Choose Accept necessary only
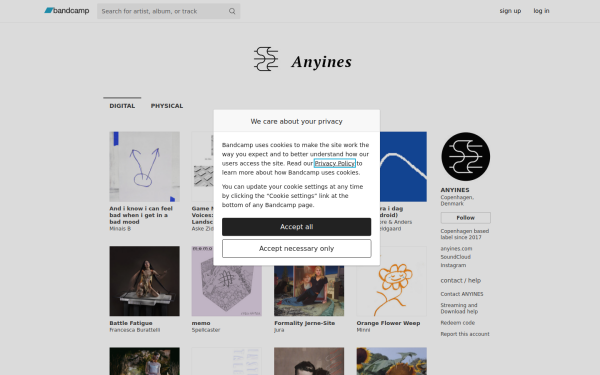 tap(297, 248)
